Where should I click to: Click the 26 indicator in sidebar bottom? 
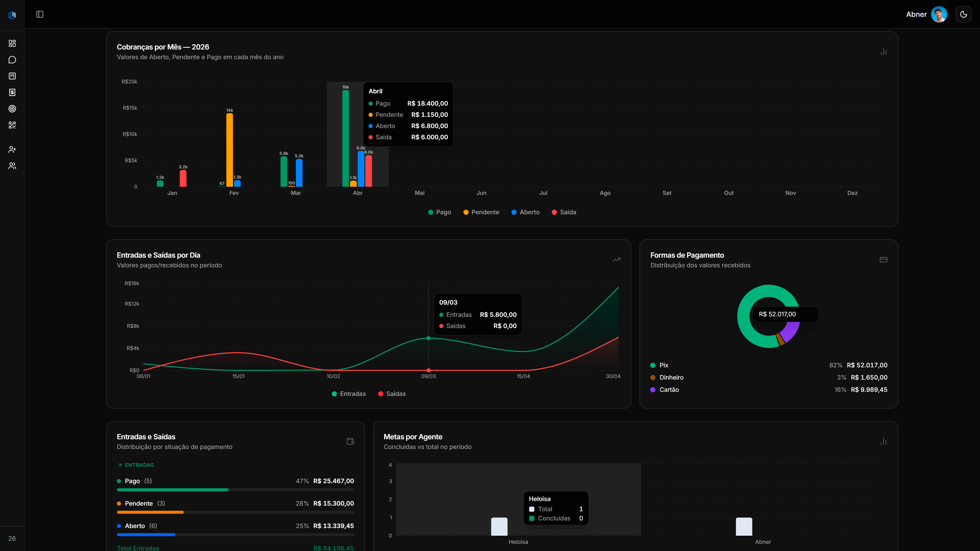pyautogui.click(x=12, y=539)
